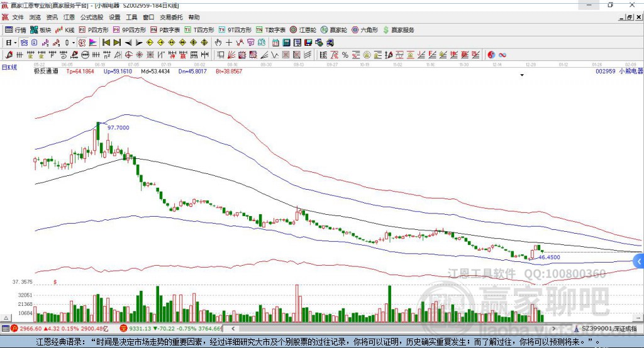644x348 pixels.
Task: Open 赢家服务 with dollar icon
Action: pyautogui.click(x=399, y=30)
